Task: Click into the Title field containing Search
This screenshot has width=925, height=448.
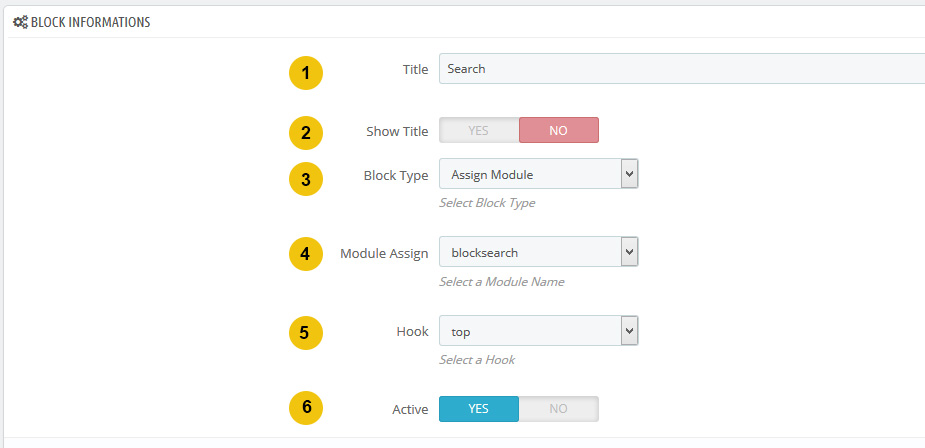Action: point(682,69)
